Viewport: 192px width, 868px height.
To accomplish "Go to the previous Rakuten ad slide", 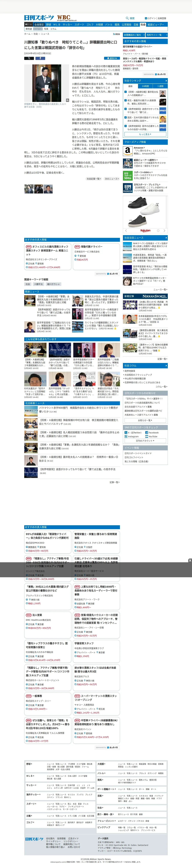I will click(126, 230).
